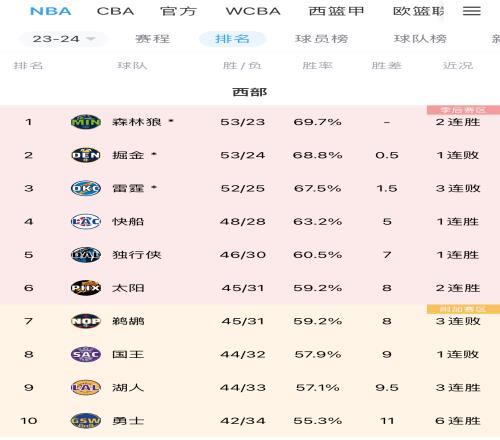Click the 57.9% win rate cell
The image size is (500, 440).
pos(317,354)
